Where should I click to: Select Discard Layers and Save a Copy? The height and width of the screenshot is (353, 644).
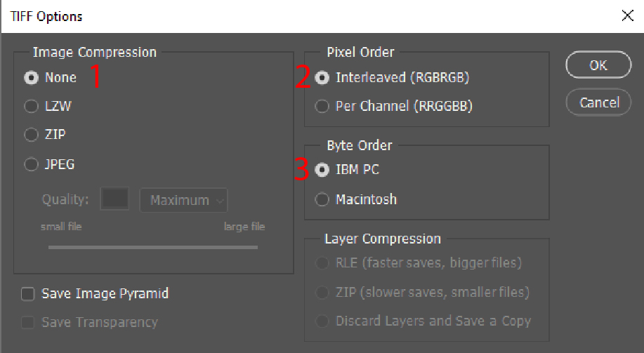[322, 321]
